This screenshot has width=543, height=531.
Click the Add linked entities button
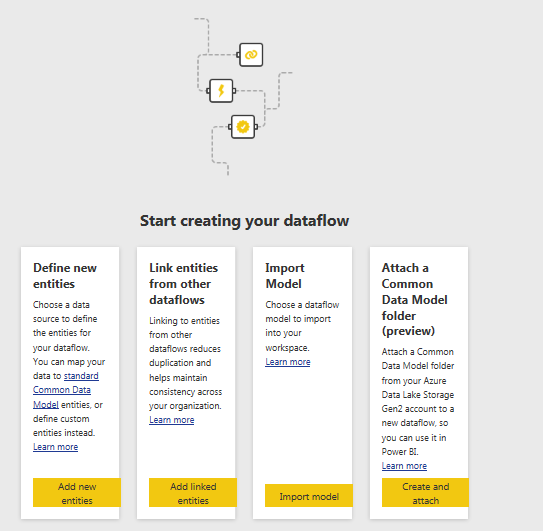(193, 493)
